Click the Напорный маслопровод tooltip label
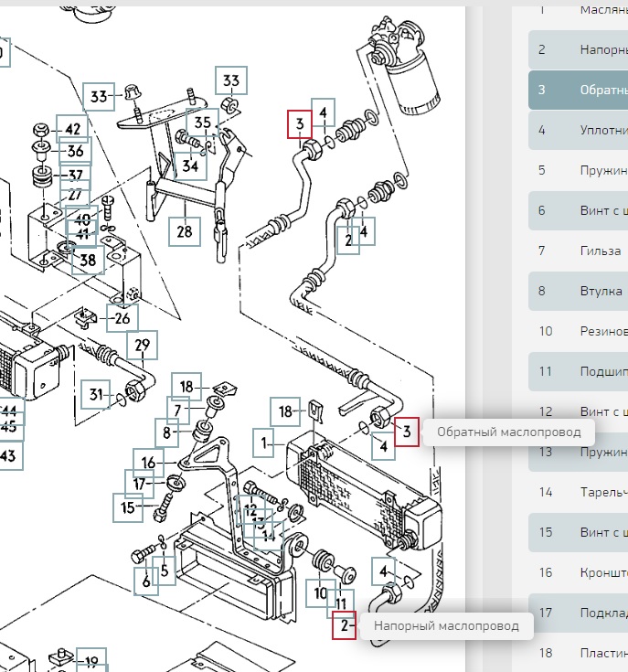Viewport: 628px width, 672px height. click(x=445, y=626)
